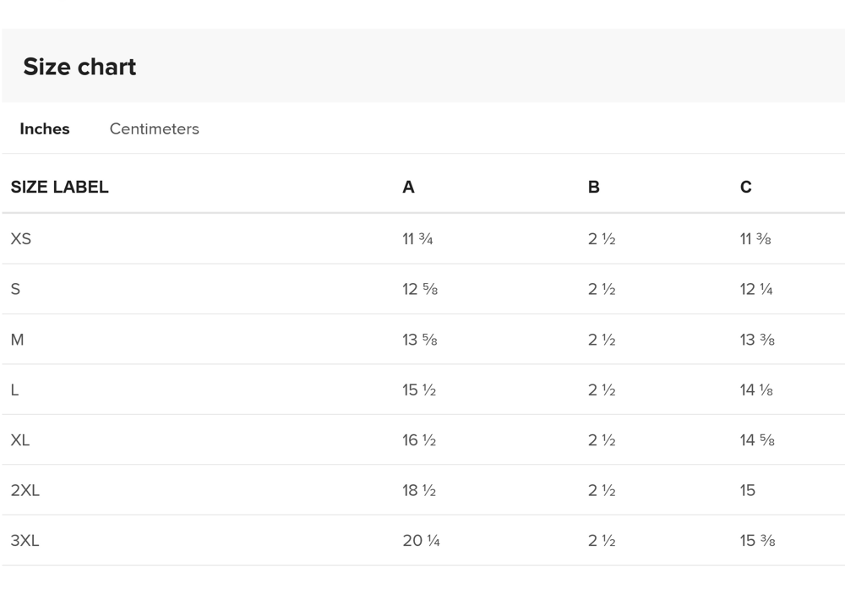Select the M size row label
The height and width of the screenshot is (616, 845).
pyautogui.click(x=17, y=340)
